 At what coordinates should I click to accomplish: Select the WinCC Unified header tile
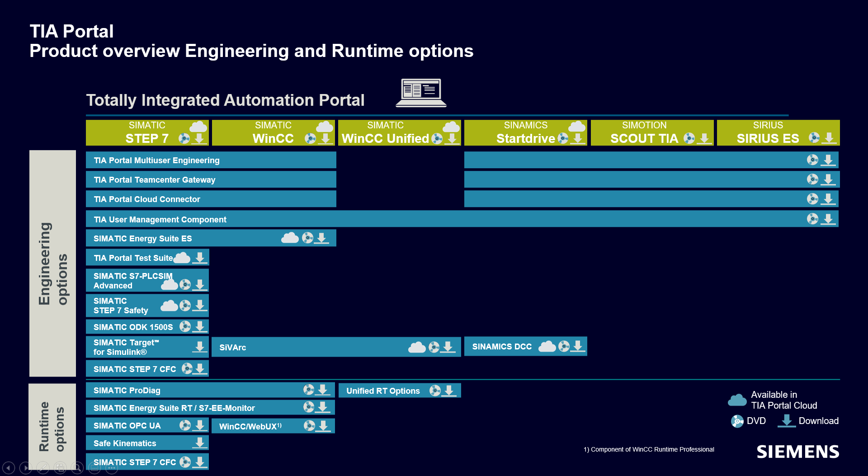[x=385, y=132]
